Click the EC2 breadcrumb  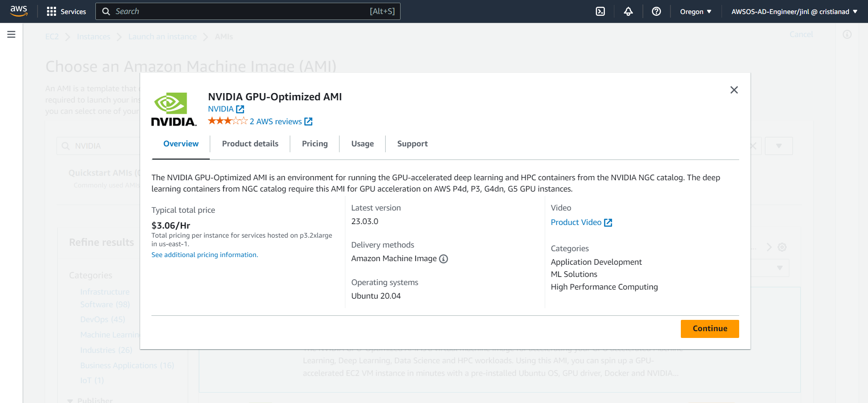point(52,37)
